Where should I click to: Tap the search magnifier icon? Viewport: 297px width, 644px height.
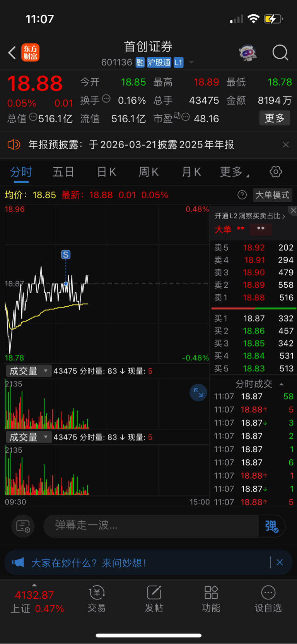coord(280,53)
